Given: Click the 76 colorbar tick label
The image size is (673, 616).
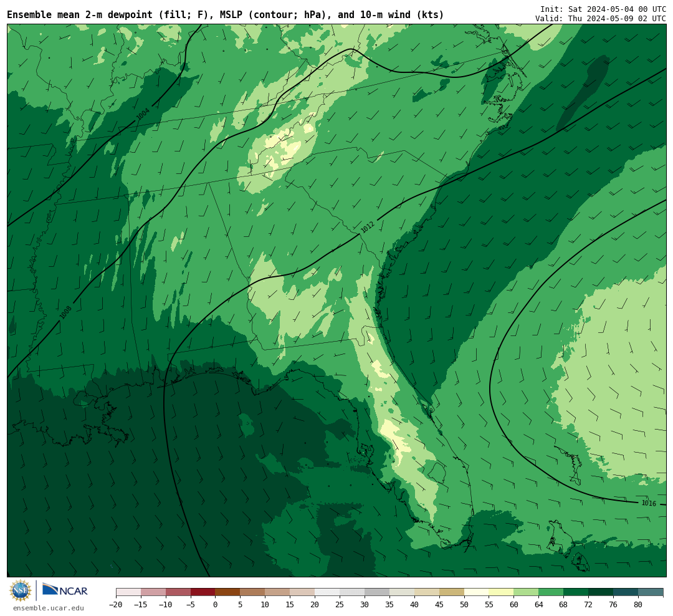Looking at the screenshot, I should [613, 605].
